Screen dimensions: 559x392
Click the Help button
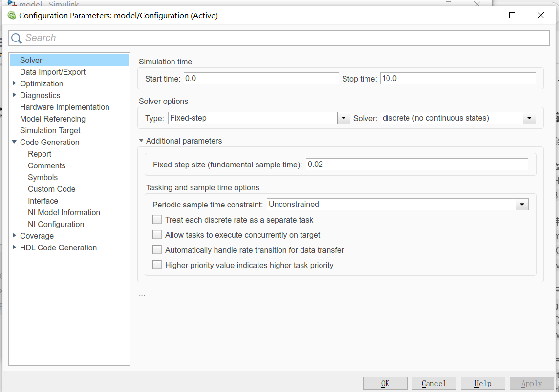tap(483, 383)
